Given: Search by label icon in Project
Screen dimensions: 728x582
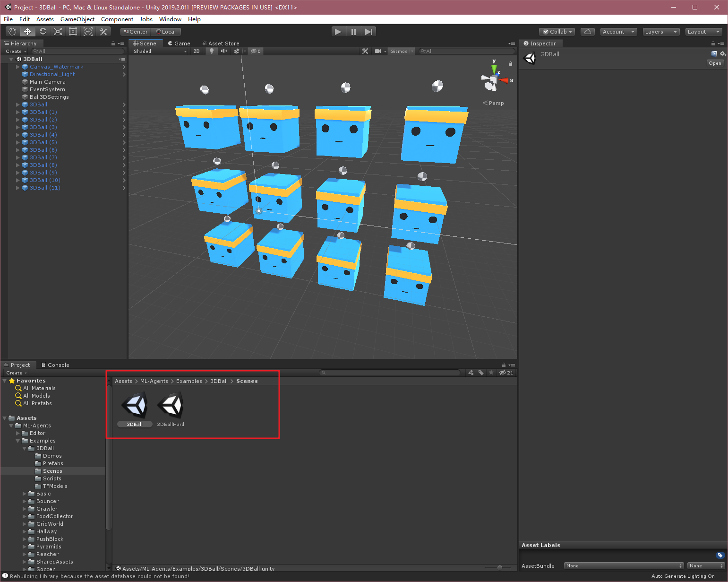Looking at the screenshot, I should (x=481, y=373).
